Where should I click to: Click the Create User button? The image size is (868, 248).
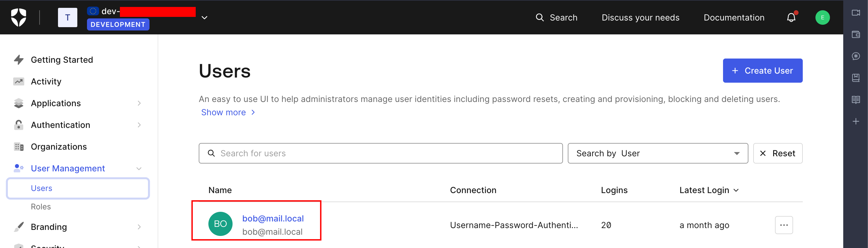click(x=762, y=71)
